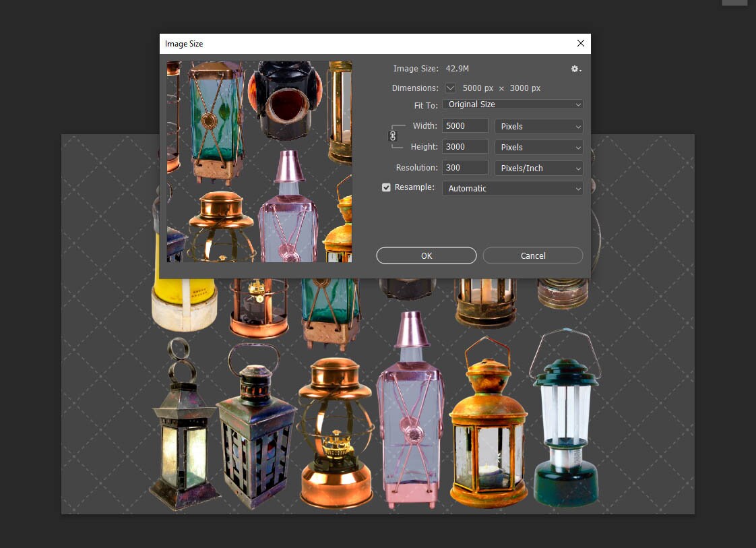Image resolution: width=756 pixels, height=548 pixels.
Task: Open the Width units Pixels dropdown
Action: click(x=538, y=126)
